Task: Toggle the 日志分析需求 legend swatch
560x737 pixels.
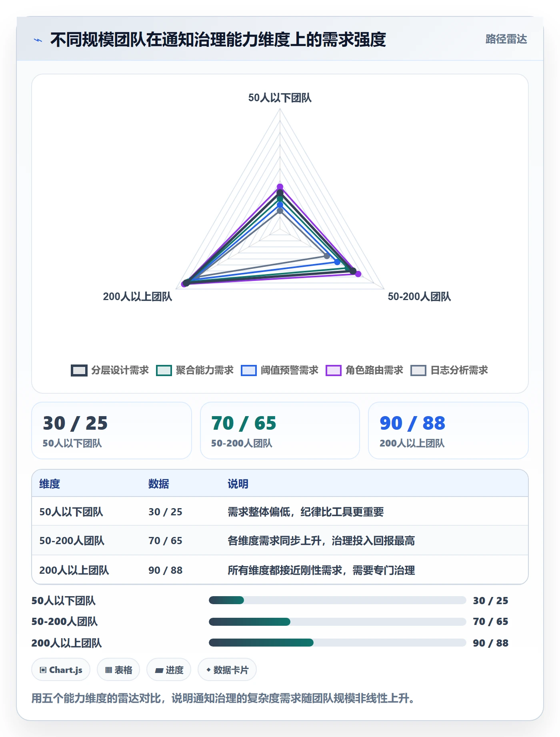Action: [x=418, y=371]
